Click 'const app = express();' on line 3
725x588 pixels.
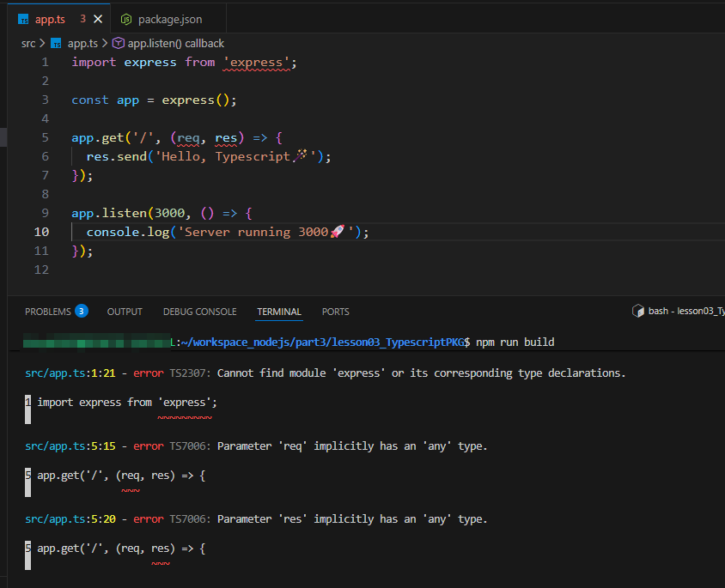coord(154,100)
